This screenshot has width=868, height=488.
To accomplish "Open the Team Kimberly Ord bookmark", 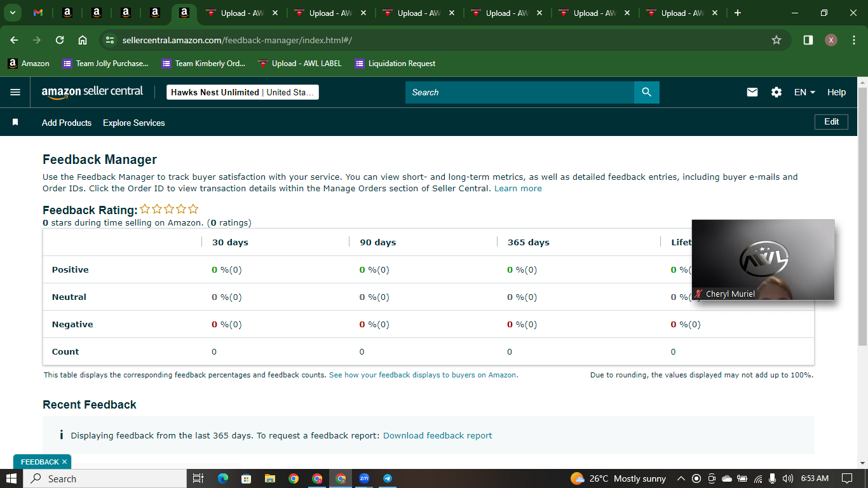I will point(203,64).
